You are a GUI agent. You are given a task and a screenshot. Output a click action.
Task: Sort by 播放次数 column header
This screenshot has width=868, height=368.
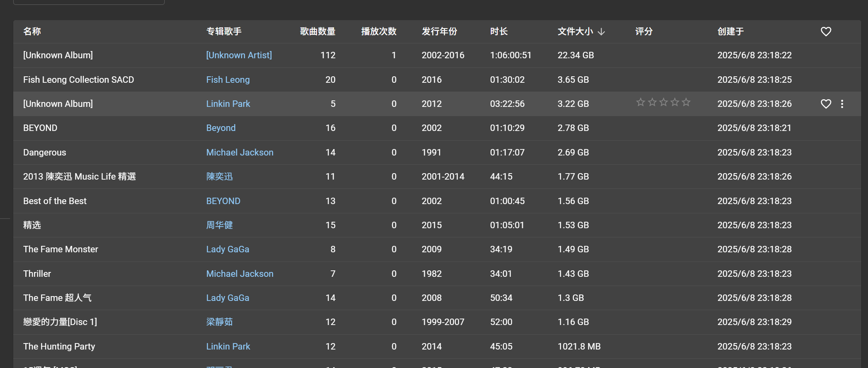point(379,31)
